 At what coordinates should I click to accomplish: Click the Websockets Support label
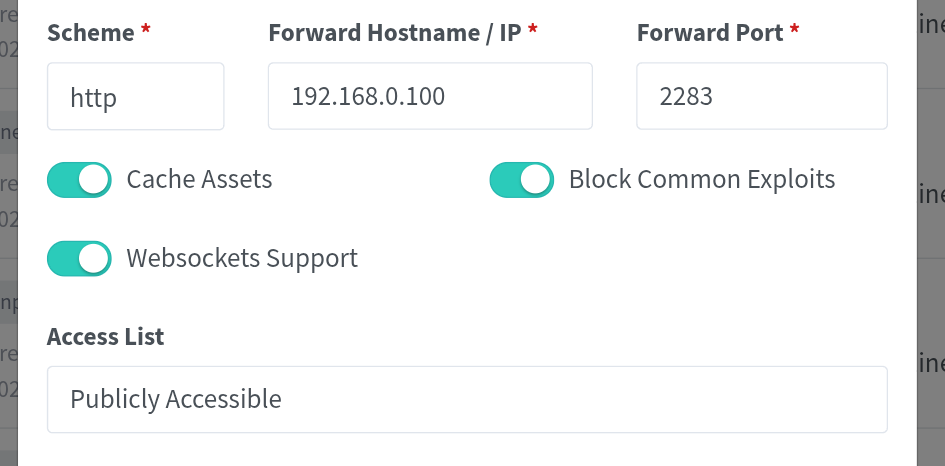tap(241, 258)
